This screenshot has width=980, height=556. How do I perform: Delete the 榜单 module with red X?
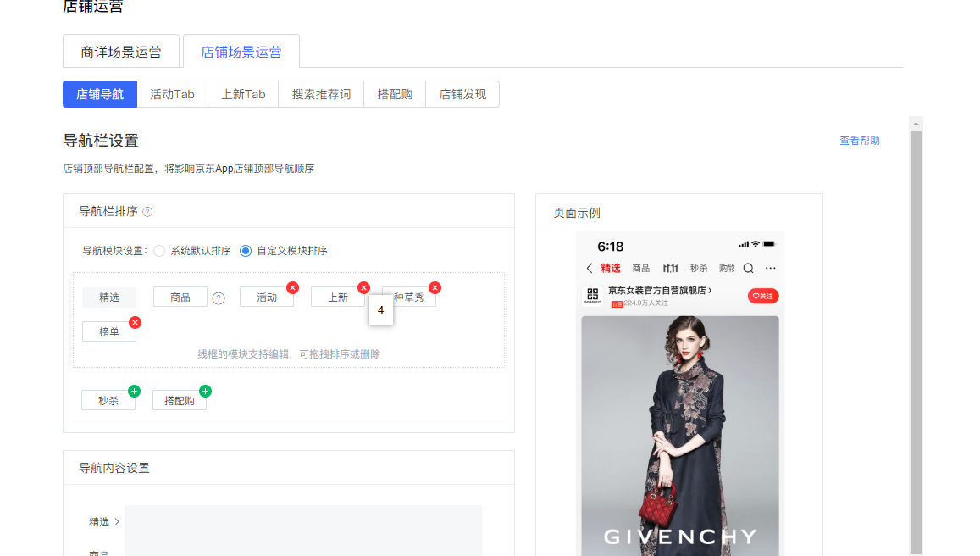(135, 323)
